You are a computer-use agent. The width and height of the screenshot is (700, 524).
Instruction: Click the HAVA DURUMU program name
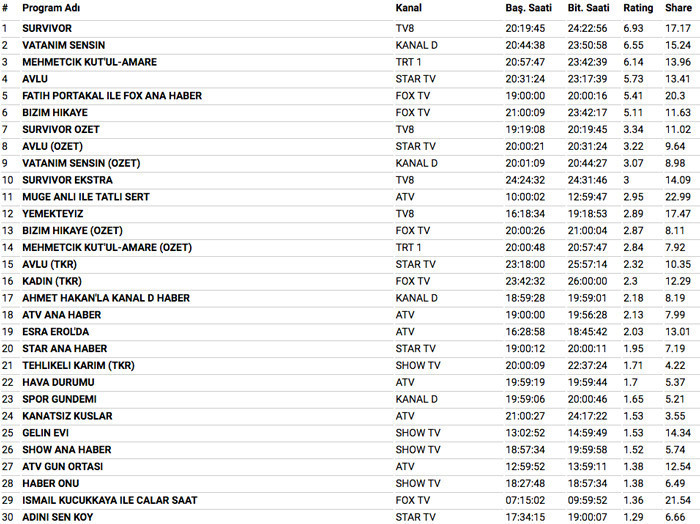tap(58, 382)
